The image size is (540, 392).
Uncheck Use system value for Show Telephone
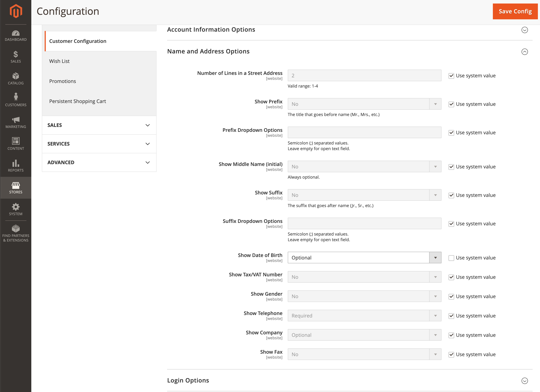pyautogui.click(x=451, y=316)
